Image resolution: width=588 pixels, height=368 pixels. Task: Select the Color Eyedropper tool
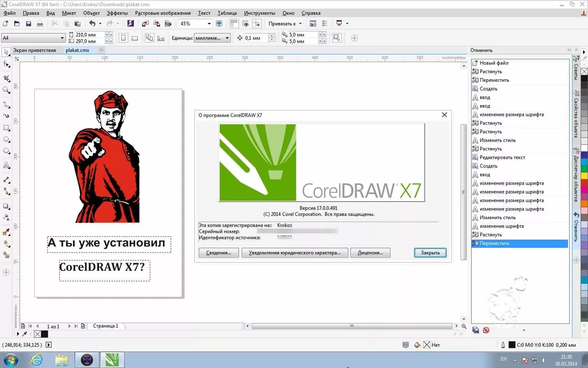tap(6, 232)
